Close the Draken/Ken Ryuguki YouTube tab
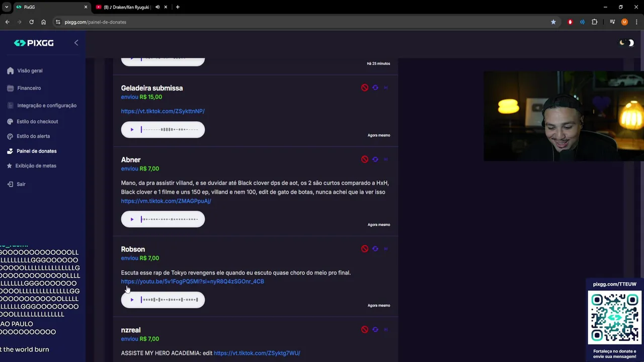644x362 pixels. point(166,7)
